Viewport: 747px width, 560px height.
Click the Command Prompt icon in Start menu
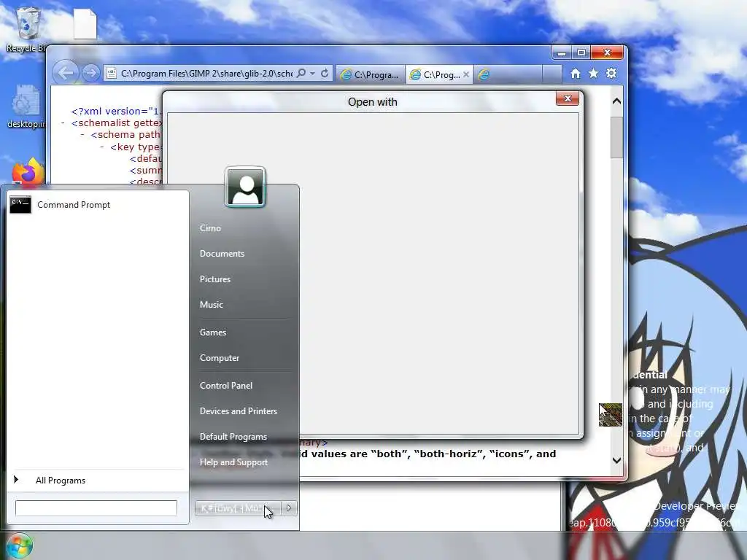point(20,205)
